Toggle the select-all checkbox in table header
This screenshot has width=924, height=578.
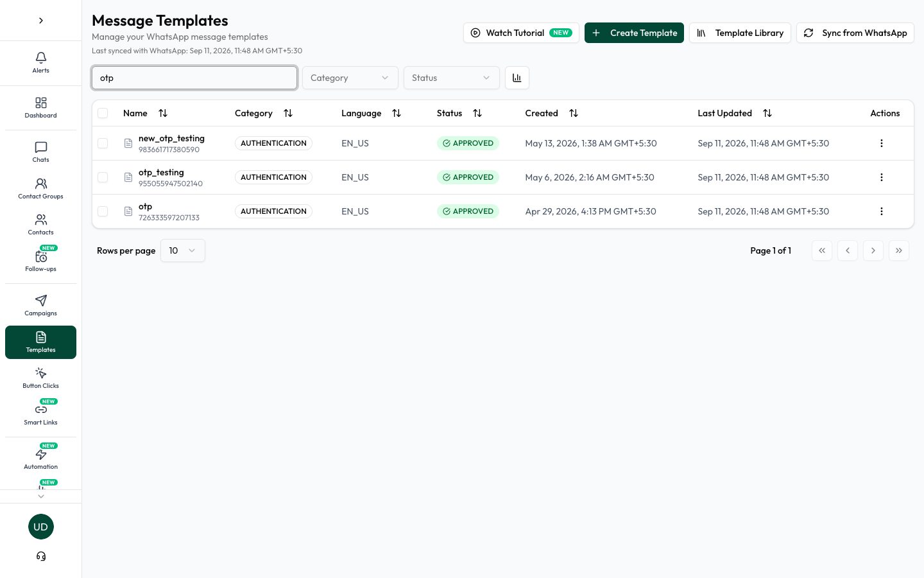coord(103,113)
